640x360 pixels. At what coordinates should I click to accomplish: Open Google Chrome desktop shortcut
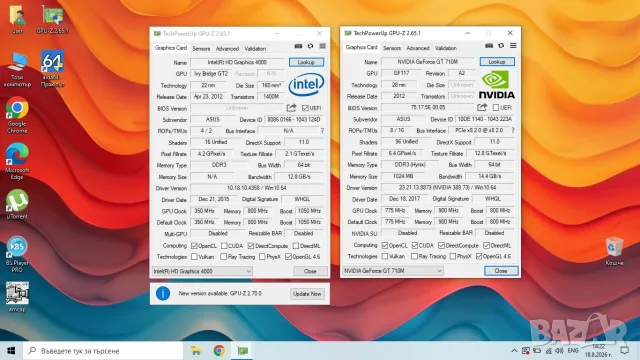tap(17, 115)
